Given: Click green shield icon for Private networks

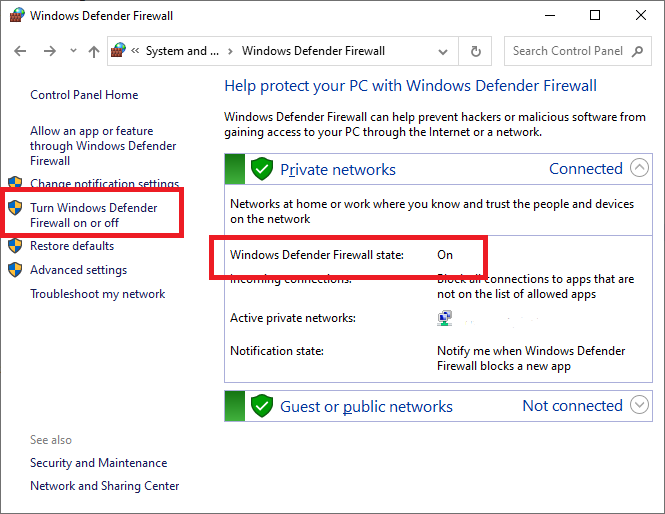Looking at the screenshot, I should coord(262,169).
